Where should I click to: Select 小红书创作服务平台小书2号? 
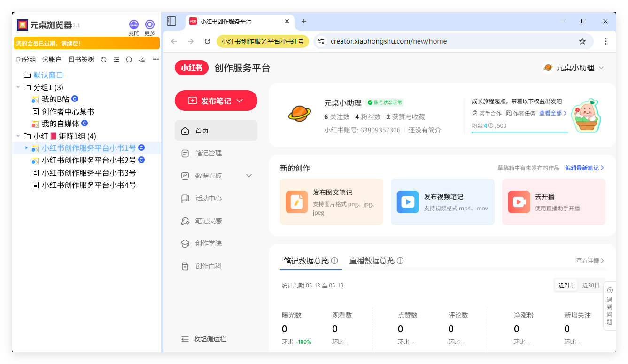click(88, 160)
